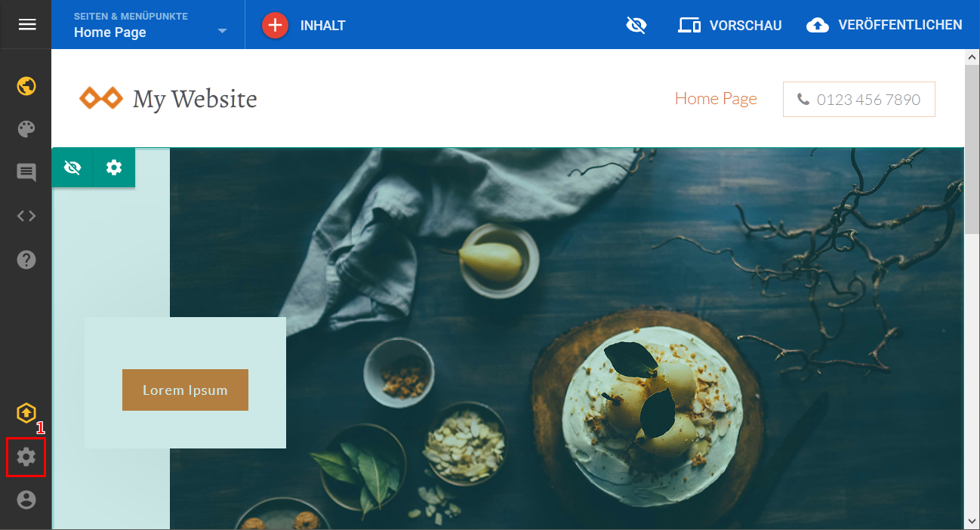The image size is (980, 530).
Task: Open the design palette icon
Action: point(26,129)
